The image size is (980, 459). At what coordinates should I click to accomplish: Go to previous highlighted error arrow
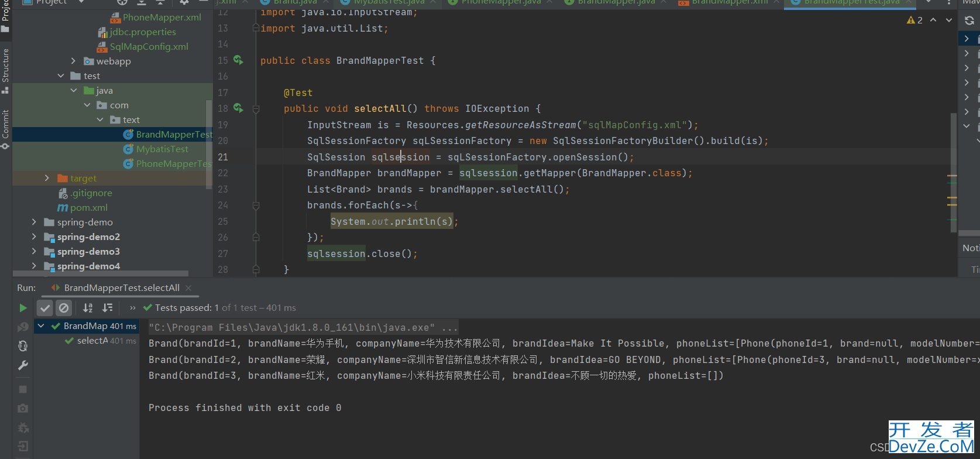coord(933,20)
